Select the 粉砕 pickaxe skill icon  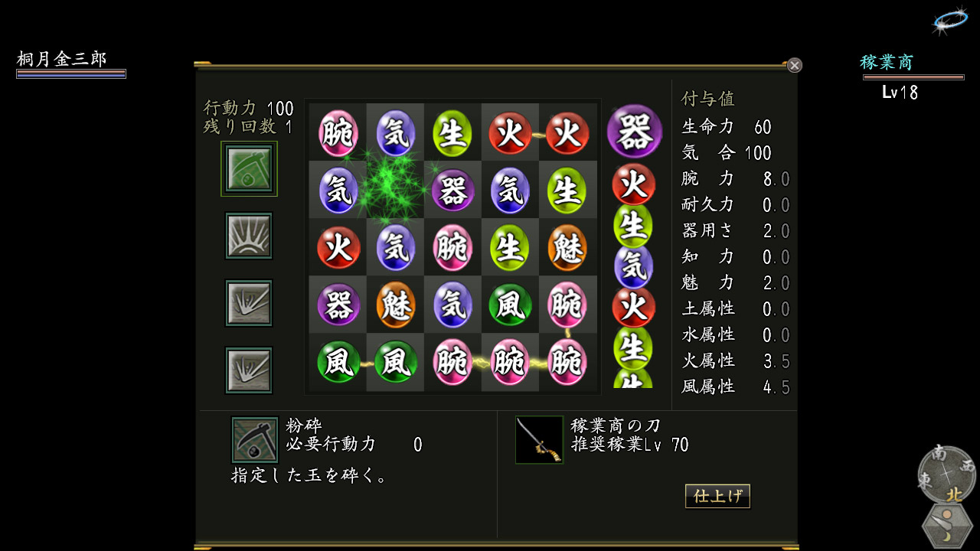tap(249, 168)
